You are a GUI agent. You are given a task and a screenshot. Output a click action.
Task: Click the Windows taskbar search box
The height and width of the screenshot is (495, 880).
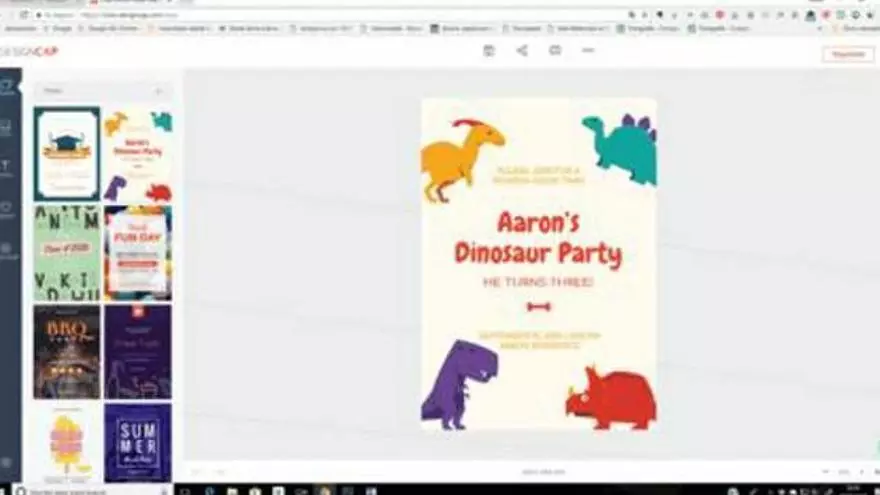point(90,490)
